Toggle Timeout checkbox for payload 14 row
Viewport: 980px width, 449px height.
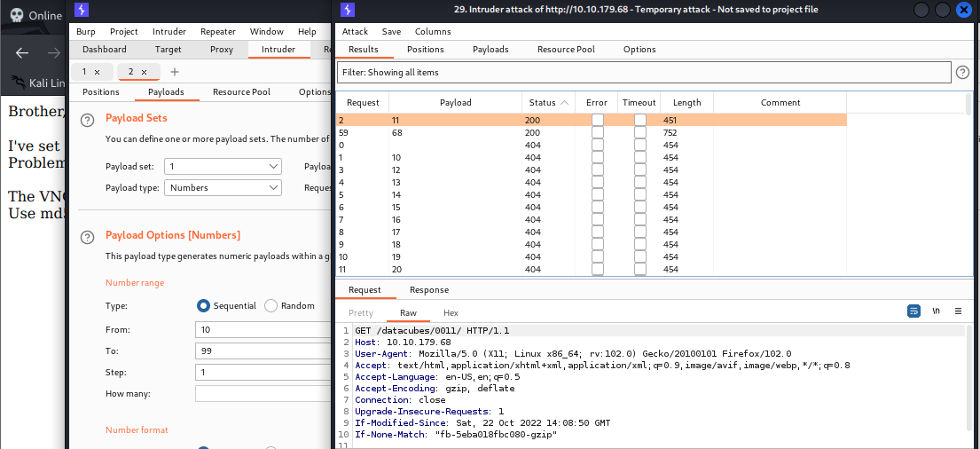640,194
